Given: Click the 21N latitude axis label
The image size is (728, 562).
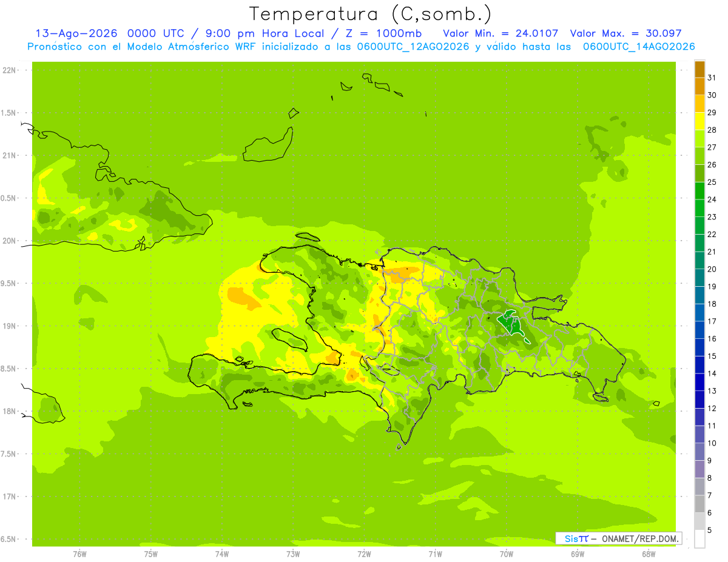Looking at the screenshot, I should tap(9, 156).
